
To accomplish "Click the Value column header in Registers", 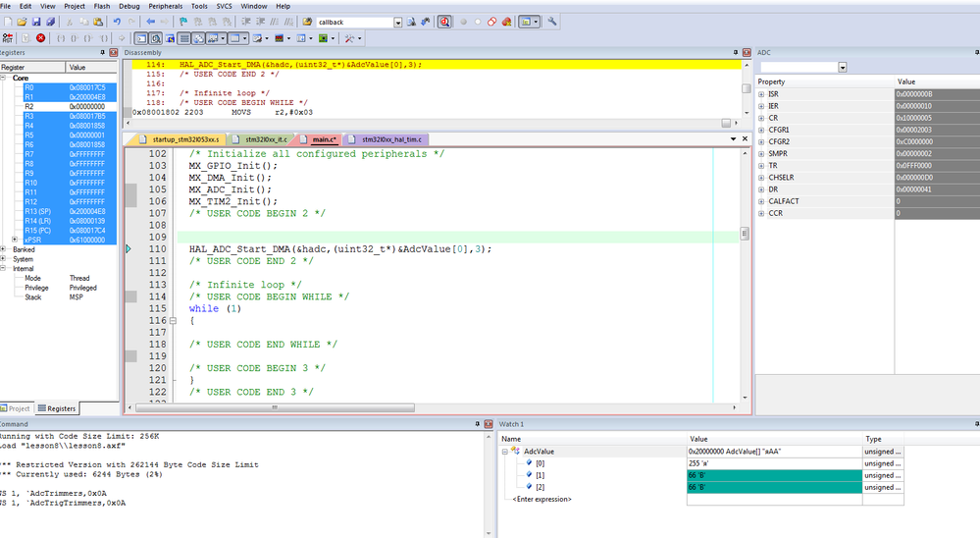I will [x=91, y=67].
